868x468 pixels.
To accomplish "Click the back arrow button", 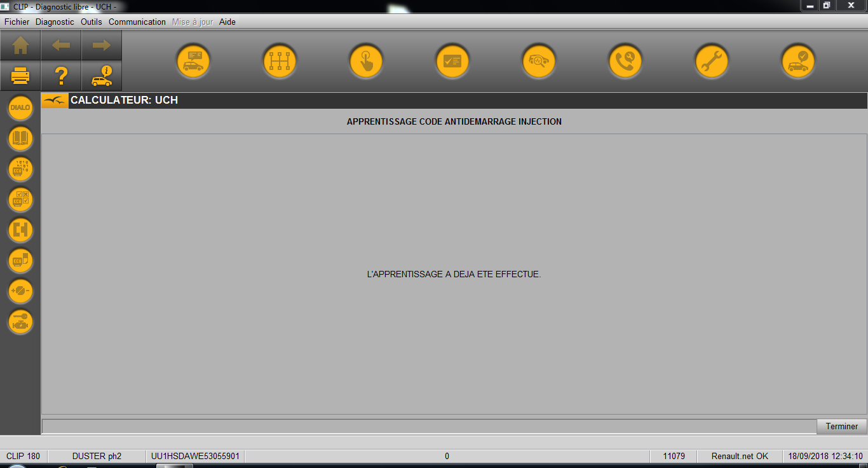I will coord(61,45).
